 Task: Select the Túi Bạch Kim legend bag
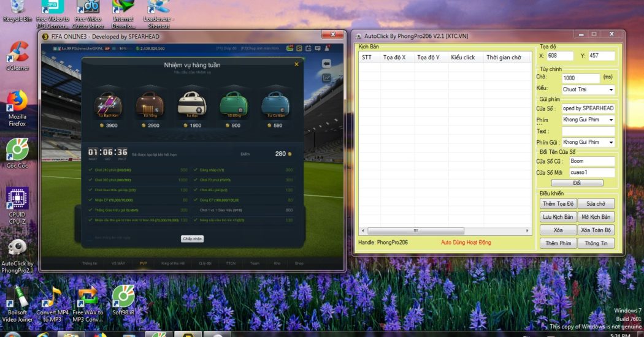pyautogui.click(x=108, y=104)
